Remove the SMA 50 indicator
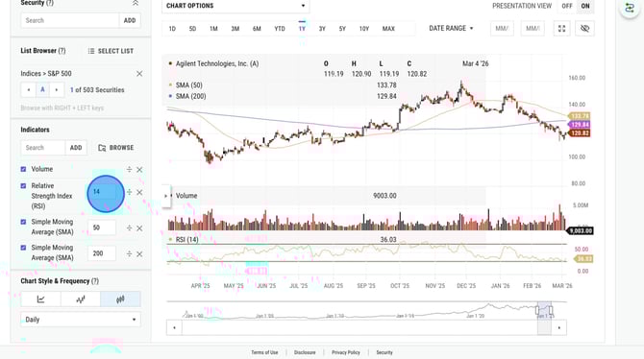Viewport: 644px width, 359px height. click(139, 228)
